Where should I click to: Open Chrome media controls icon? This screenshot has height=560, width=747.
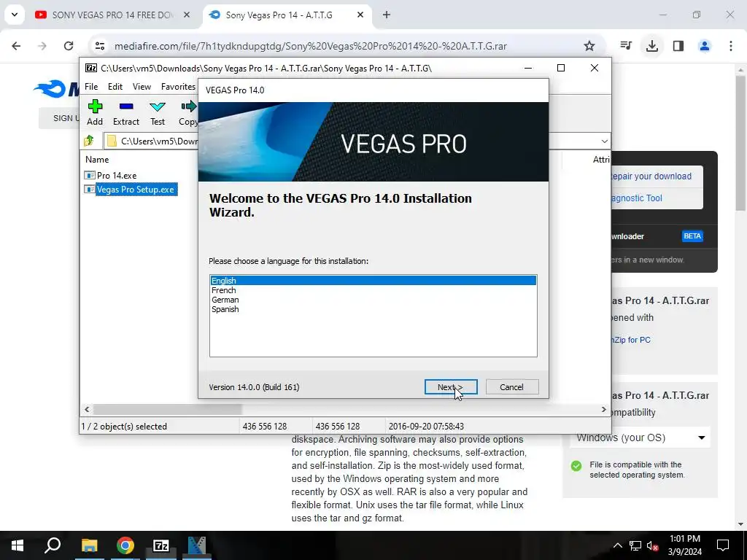click(x=626, y=46)
